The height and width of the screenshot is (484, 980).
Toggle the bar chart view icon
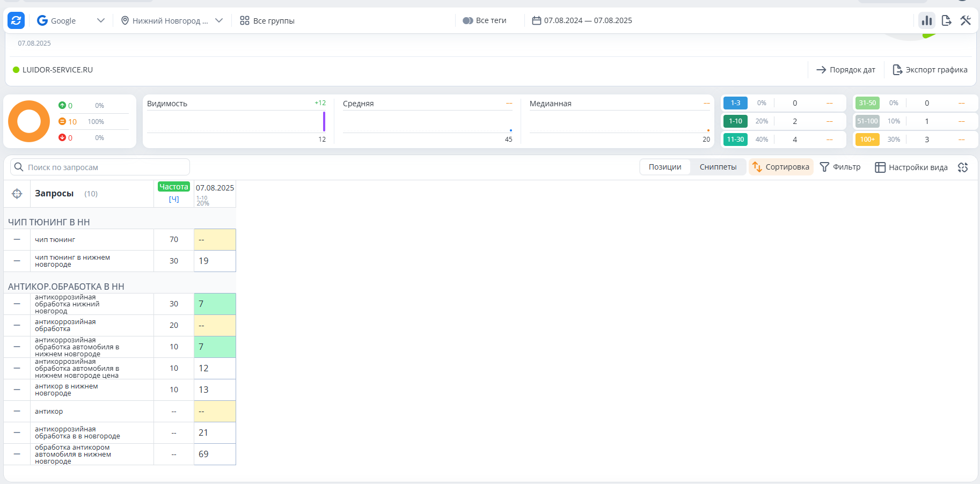(x=927, y=20)
